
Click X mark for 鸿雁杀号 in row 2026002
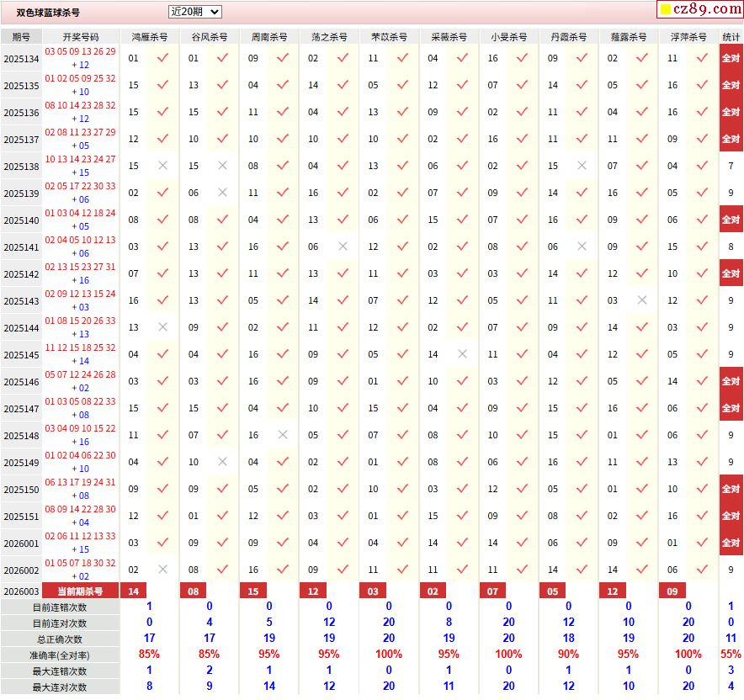click(x=162, y=570)
